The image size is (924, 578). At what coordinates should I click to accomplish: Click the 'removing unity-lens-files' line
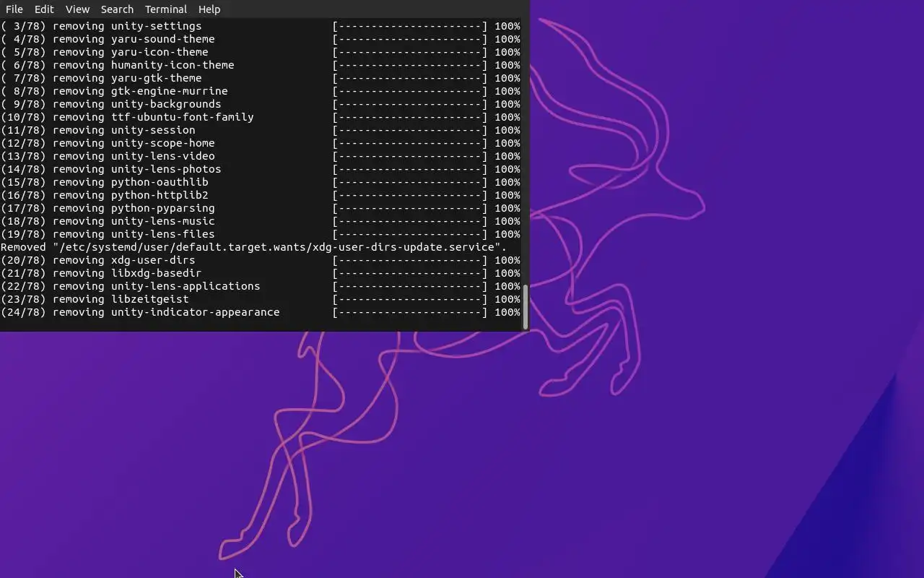pyautogui.click(x=260, y=234)
